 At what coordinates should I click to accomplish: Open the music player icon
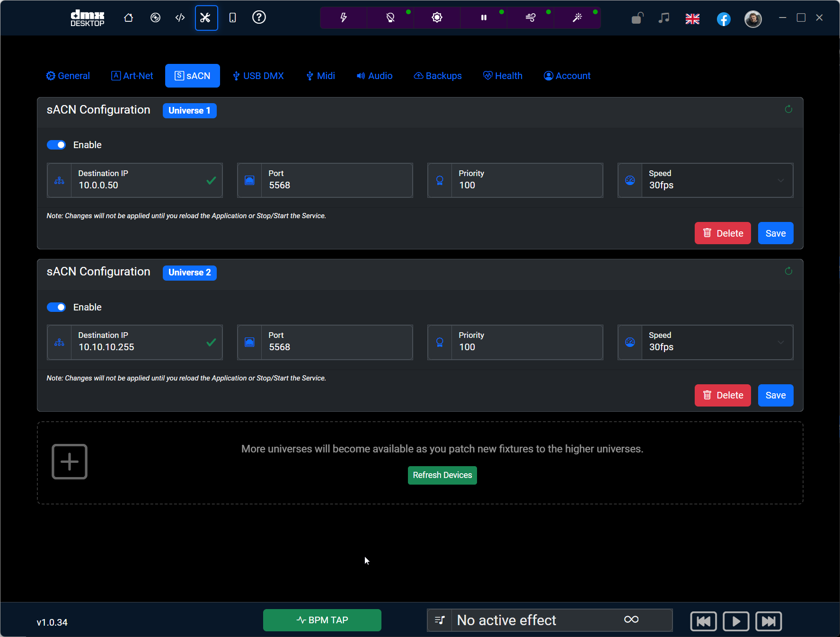(663, 18)
